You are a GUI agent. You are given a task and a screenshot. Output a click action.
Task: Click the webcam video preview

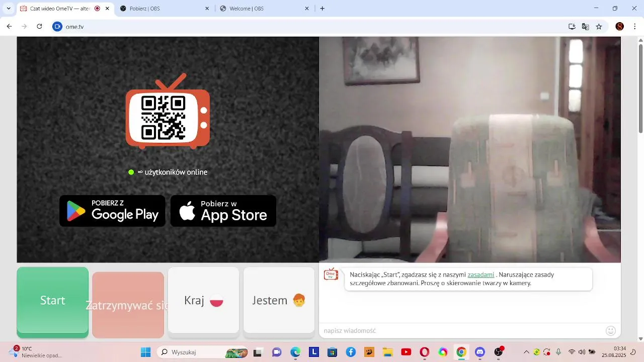(470, 149)
